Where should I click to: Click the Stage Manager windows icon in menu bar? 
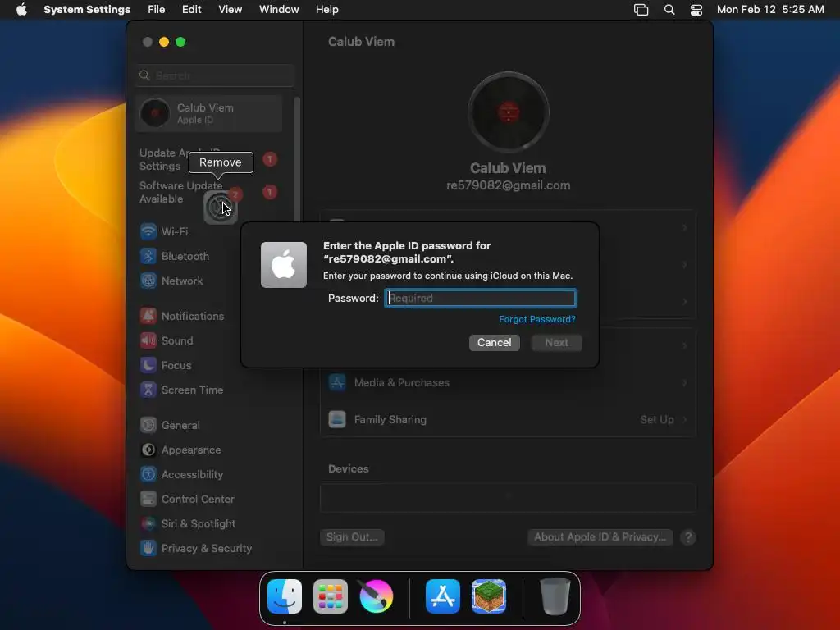641,10
